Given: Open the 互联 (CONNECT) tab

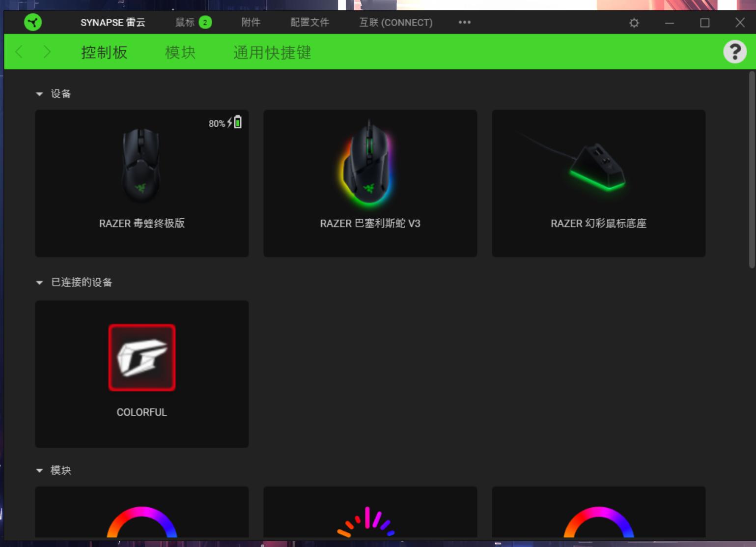Looking at the screenshot, I should 396,22.
